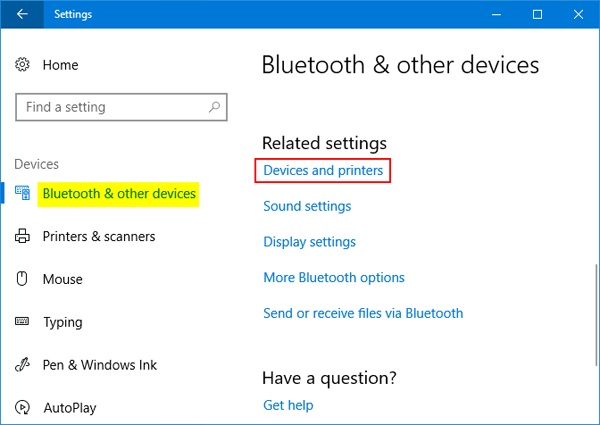Click More Bluetooth options link
600x425 pixels.
[x=334, y=277]
